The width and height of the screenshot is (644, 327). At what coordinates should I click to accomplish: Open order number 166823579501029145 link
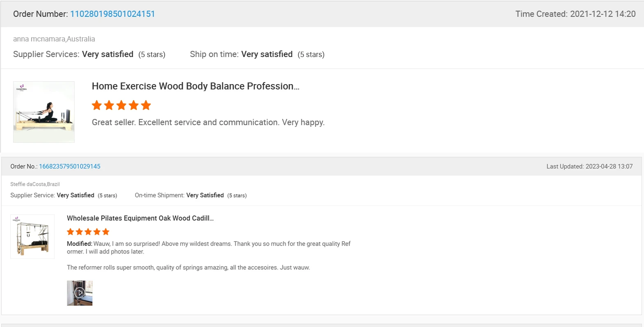click(x=70, y=167)
